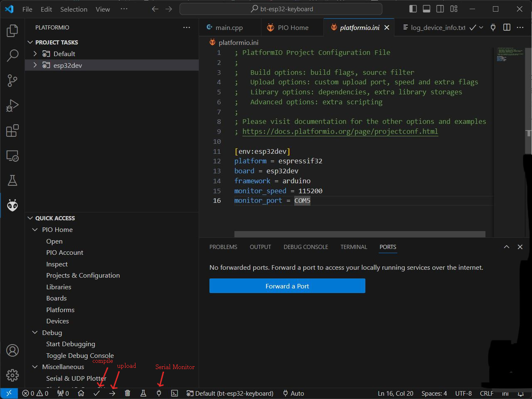Toggle the bottom panel layout button
This screenshot has width=532, height=399.
tap(426, 9)
